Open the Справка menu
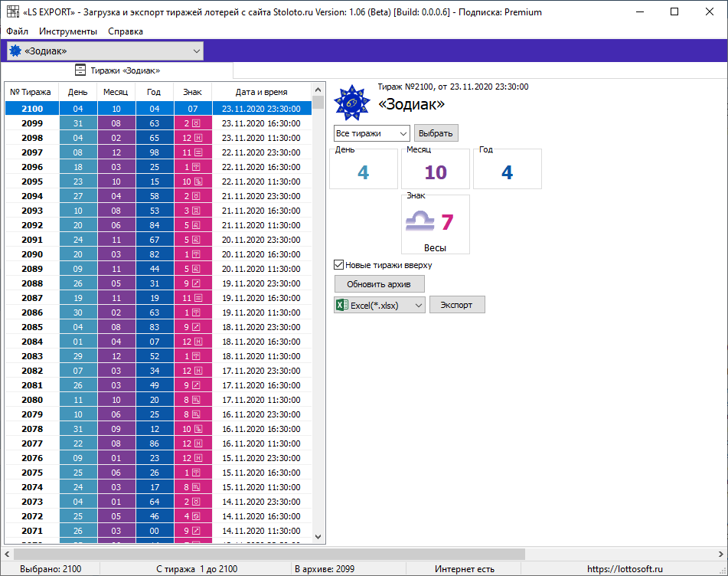The height and width of the screenshot is (576, 728). pyautogui.click(x=126, y=31)
